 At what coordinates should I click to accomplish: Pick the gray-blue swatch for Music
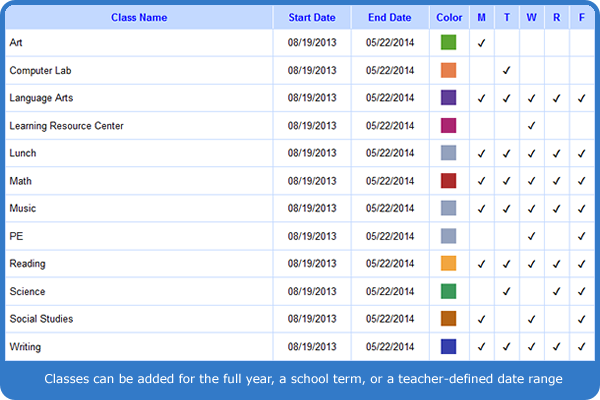click(x=448, y=208)
